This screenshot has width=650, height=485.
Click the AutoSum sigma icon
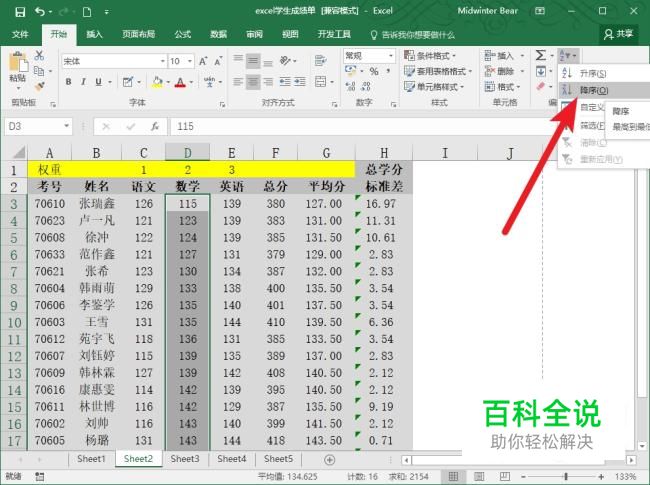coord(541,55)
